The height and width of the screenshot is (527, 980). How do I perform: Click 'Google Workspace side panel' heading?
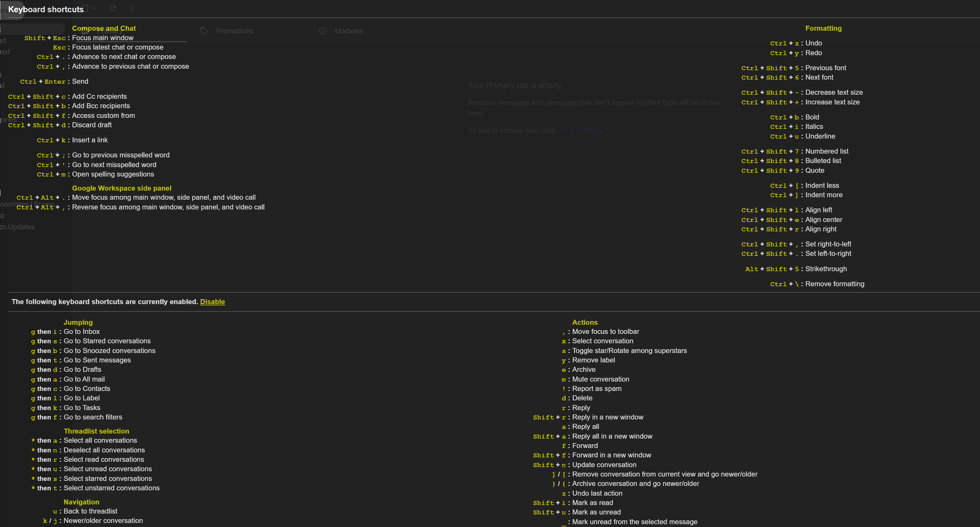pyautogui.click(x=122, y=188)
